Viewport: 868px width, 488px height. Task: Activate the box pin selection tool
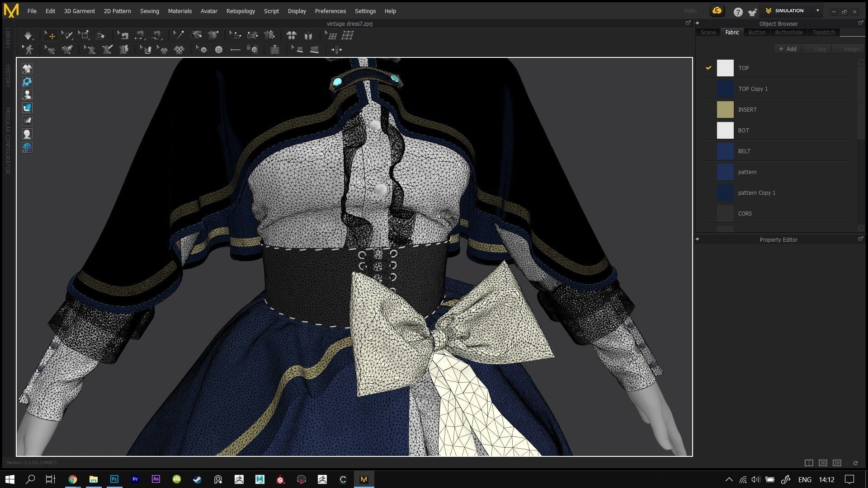[84, 35]
